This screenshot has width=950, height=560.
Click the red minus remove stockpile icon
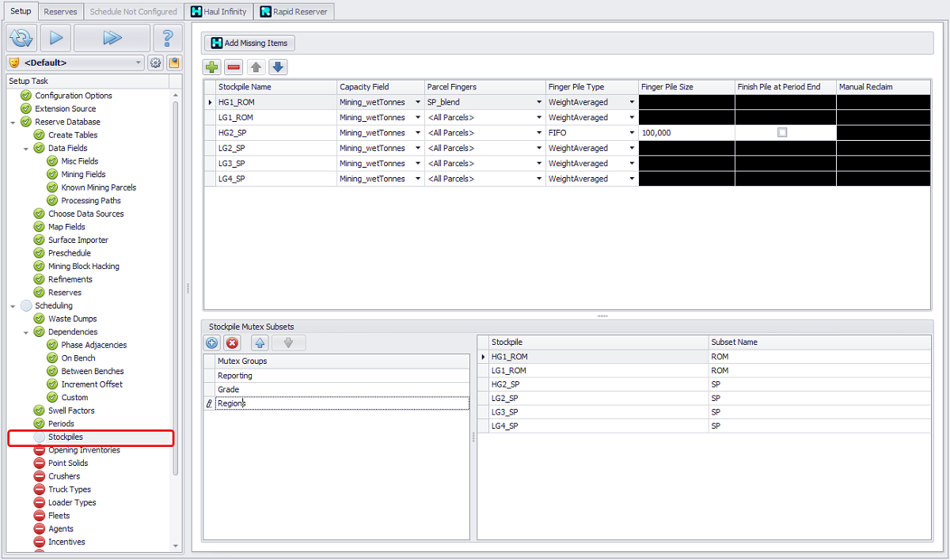[x=234, y=67]
